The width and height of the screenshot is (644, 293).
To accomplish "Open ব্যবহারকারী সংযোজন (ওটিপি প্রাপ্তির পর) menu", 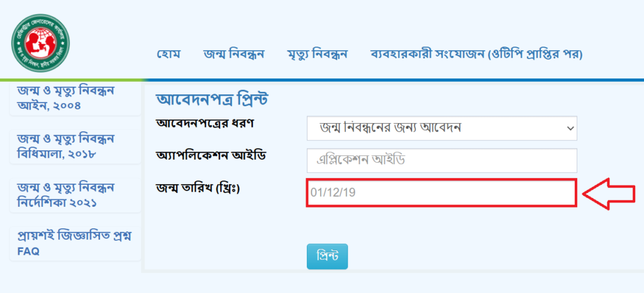I will (477, 54).
